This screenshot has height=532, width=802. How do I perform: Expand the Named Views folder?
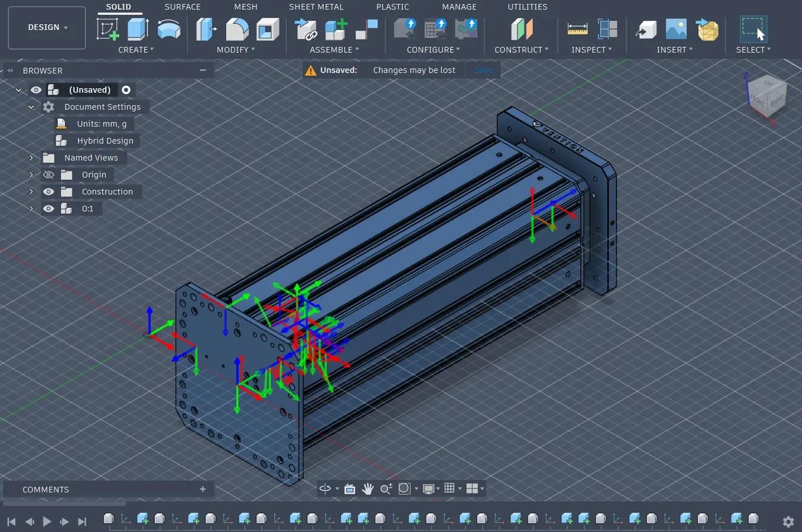pyautogui.click(x=31, y=158)
